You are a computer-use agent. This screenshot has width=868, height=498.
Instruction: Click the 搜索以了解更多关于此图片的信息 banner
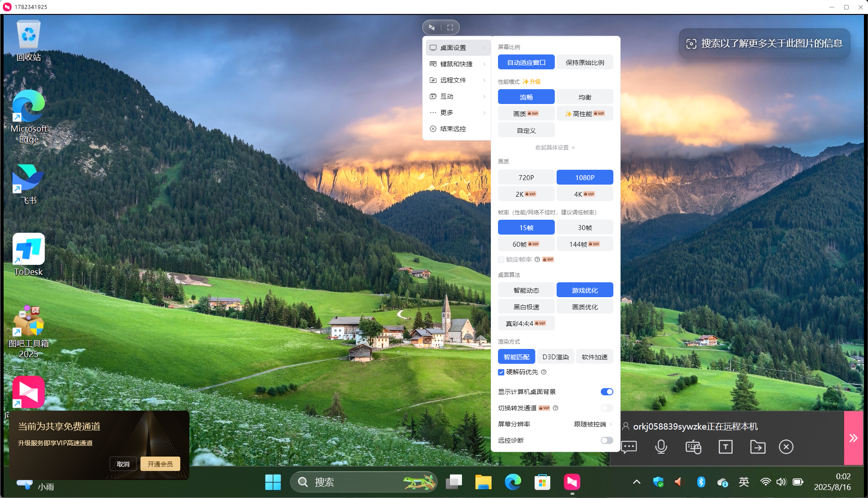tap(764, 43)
